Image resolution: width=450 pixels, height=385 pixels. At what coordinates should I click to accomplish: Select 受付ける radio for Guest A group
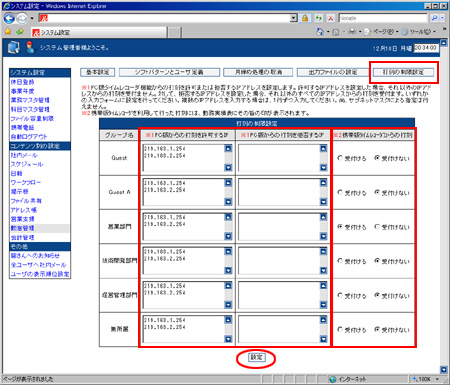point(340,192)
